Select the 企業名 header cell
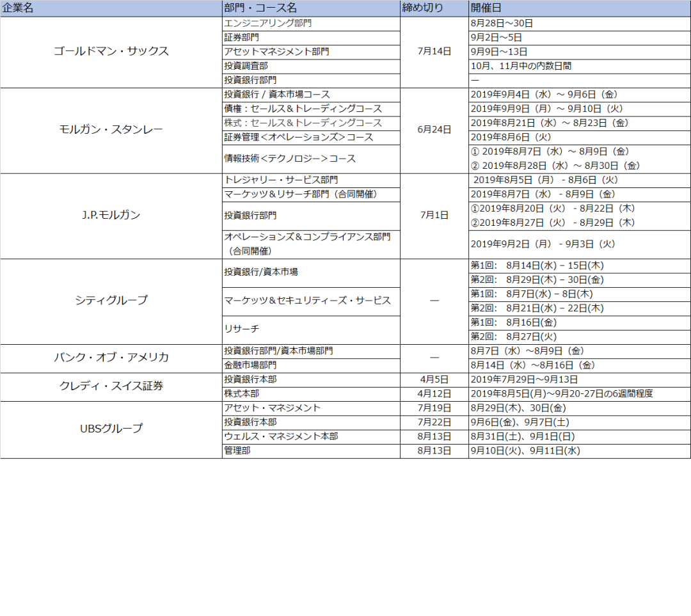Viewport: 691px width, 616px height. [x=111, y=8]
